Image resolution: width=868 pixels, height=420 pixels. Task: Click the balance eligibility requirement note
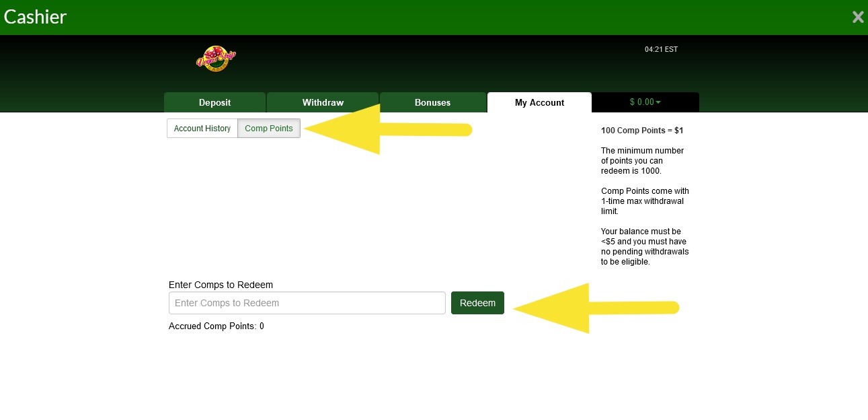[x=644, y=246]
